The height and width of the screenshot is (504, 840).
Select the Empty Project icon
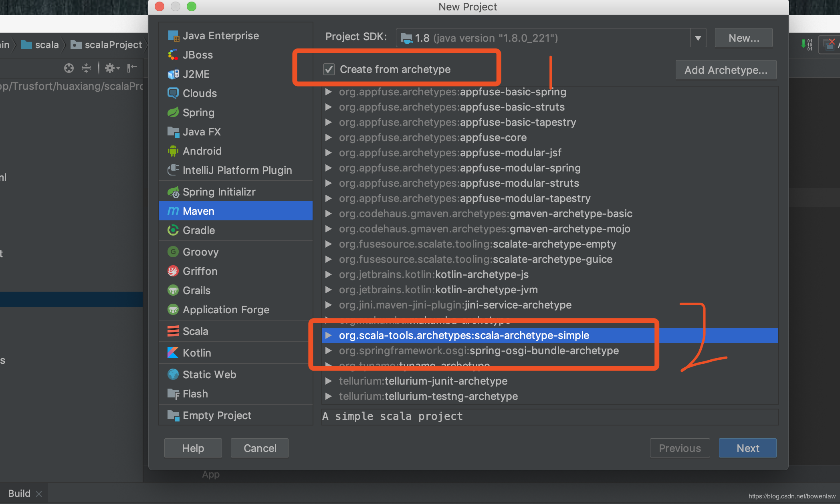pyautogui.click(x=173, y=415)
